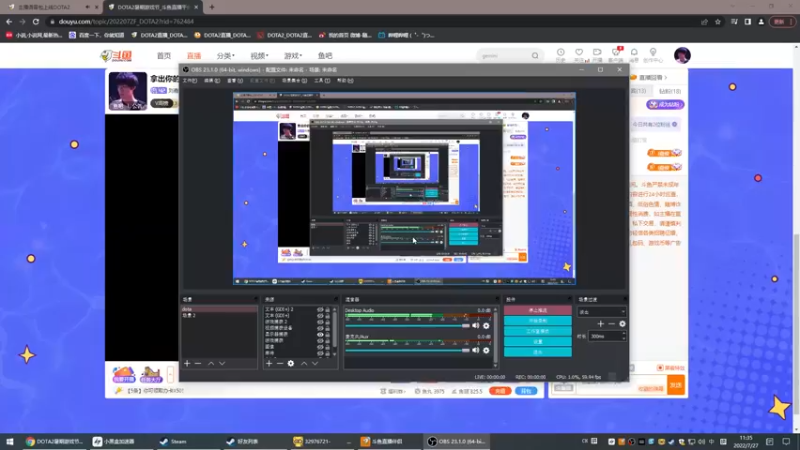Click blue 背包 button below player
Screen dimensions: 800x450
click(526, 391)
